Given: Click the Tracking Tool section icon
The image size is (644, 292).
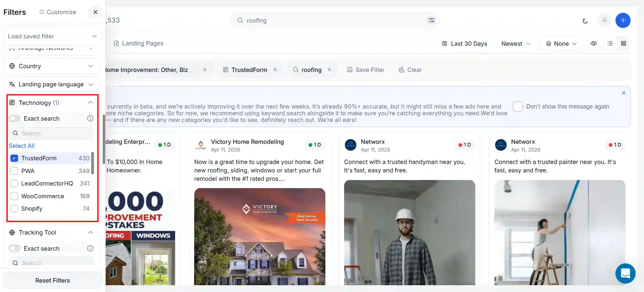Looking at the screenshot, I should point(12,233).
